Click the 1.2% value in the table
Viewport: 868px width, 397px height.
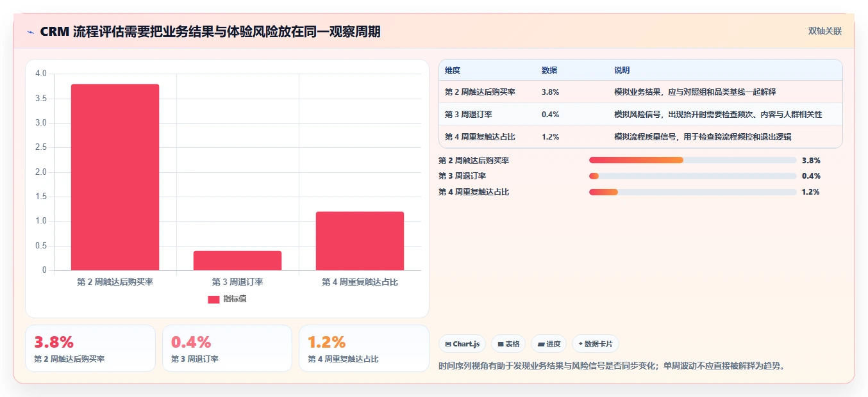click(551, 137)
